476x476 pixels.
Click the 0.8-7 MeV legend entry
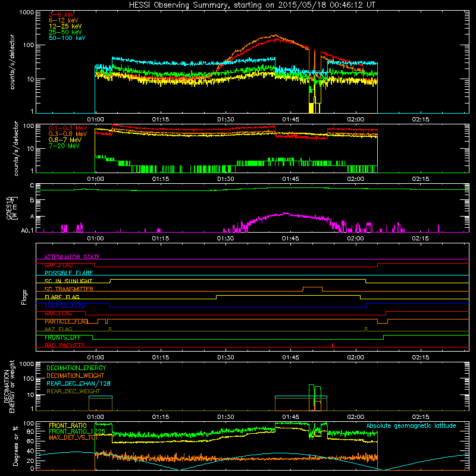point(65,140)
